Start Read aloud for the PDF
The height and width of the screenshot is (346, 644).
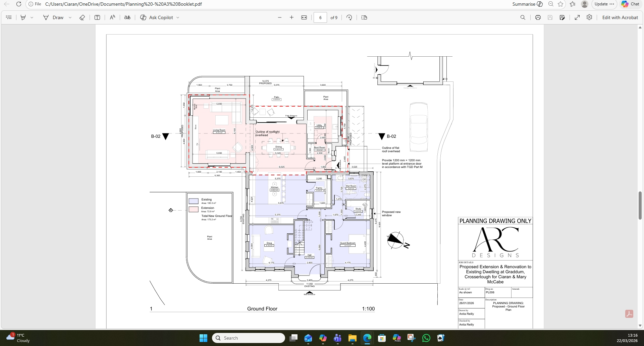click(112, 17)
